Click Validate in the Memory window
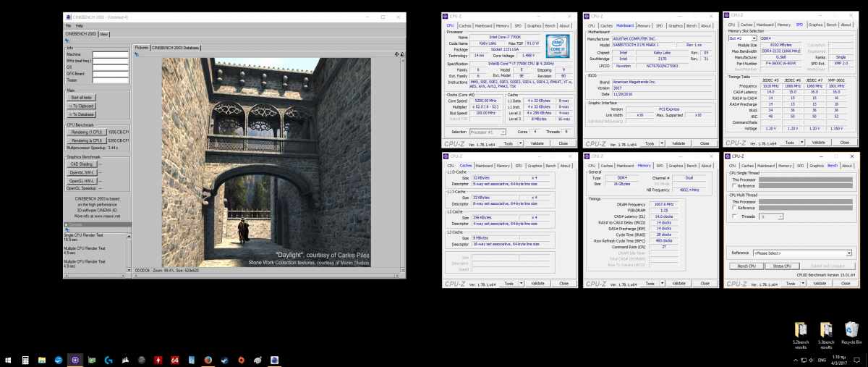This screenshot has height=367, width=868. (678, 284)
